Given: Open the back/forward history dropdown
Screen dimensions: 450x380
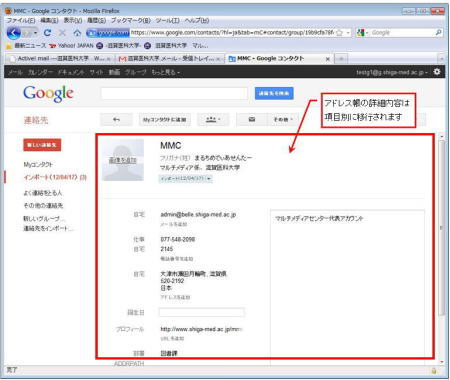Looking at the screenshot, I should click(35, 33).
